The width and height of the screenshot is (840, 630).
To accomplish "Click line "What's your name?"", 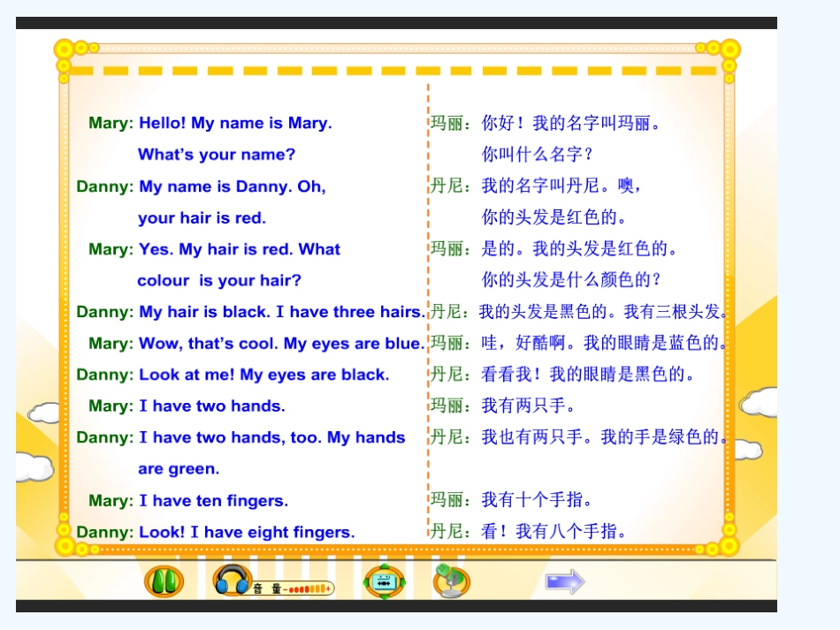I will (x=217, y=155).
